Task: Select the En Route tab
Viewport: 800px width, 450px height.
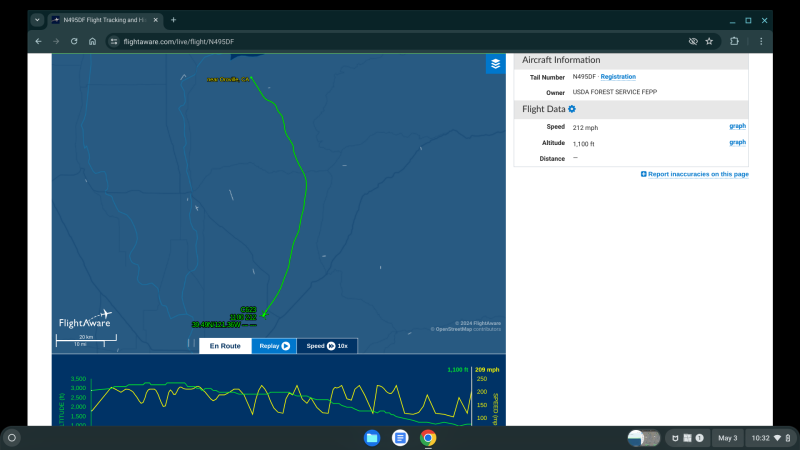Action: 225,346
